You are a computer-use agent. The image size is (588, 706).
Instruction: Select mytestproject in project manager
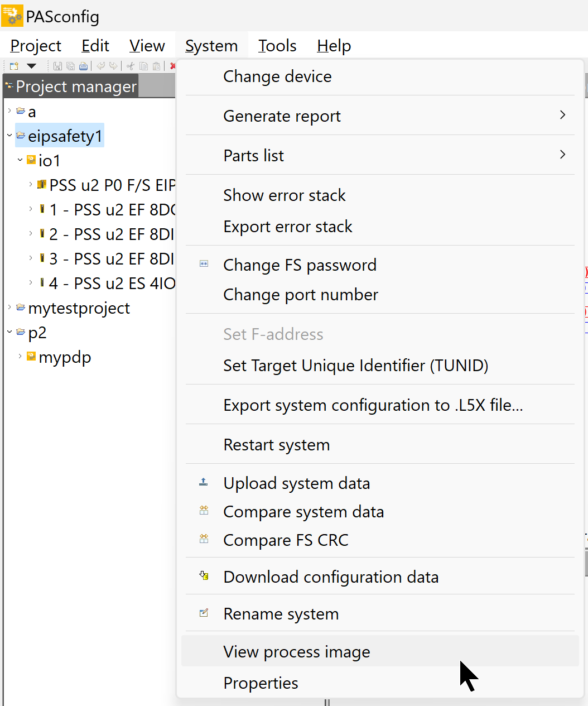[x=79, y=308]
